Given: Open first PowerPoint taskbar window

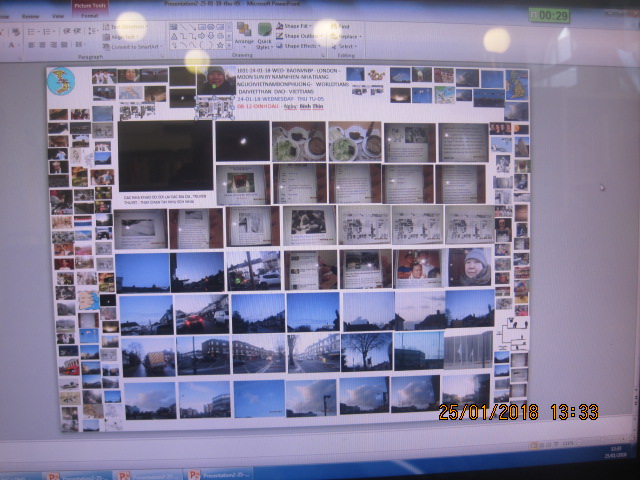Looking at the screenshot, I should [78, 476].
